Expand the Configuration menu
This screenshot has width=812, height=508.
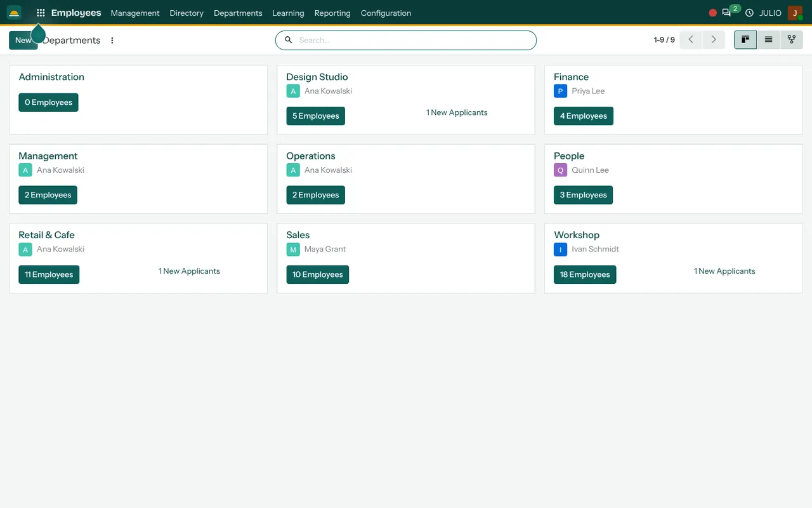click(386, 13)
